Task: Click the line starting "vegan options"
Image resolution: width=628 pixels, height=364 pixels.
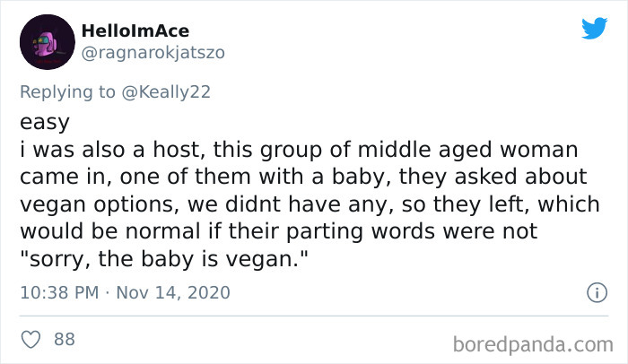Action: coord(310,204)
